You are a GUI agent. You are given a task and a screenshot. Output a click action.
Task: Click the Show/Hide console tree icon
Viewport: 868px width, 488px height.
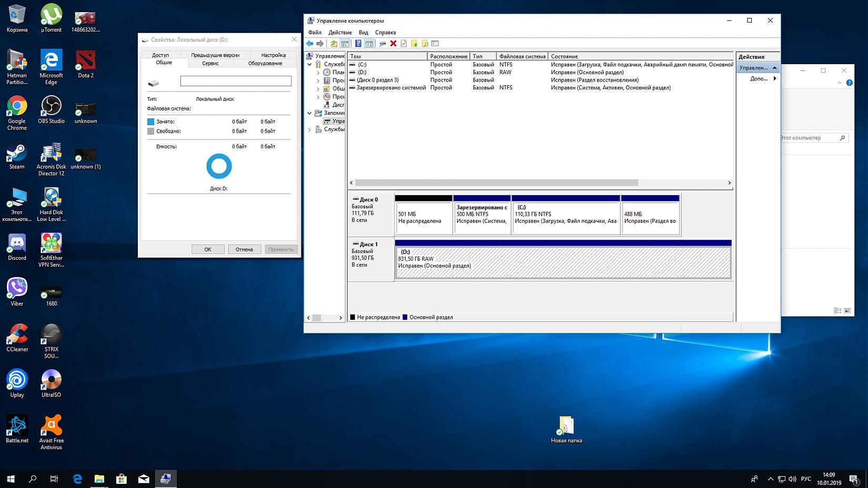tap(345, 44)
